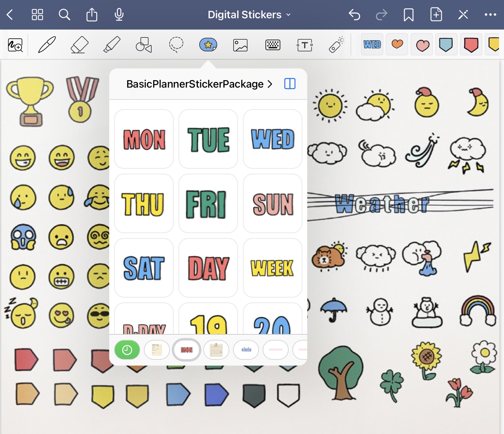Screen dimensions: 504x434
Task: Select the Highlighter tool
Action: click(112, 45)
